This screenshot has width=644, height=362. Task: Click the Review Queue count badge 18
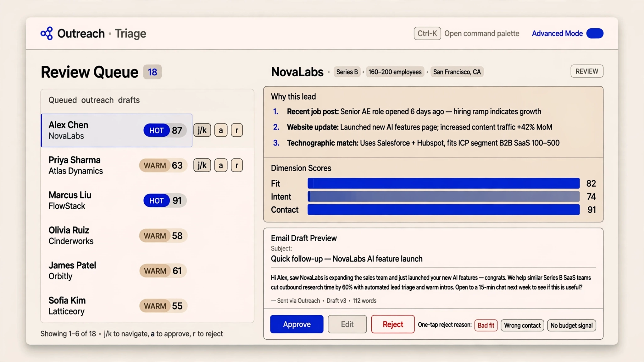[x=153, y=72]
